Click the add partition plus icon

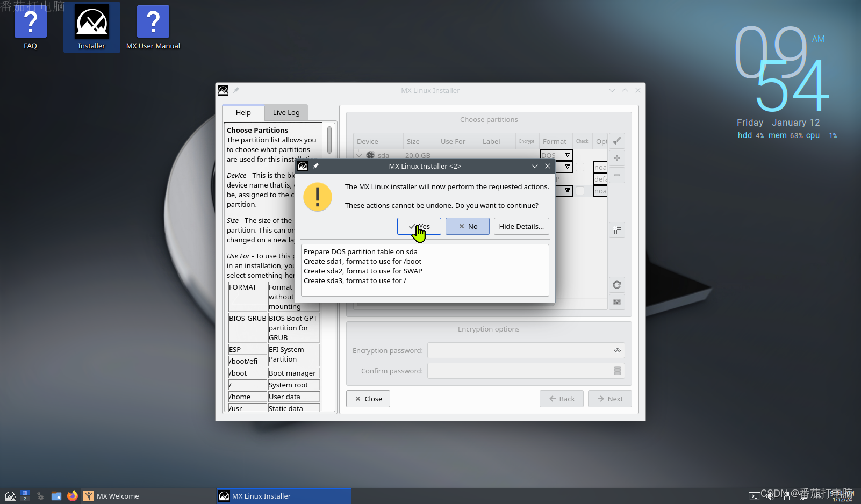tap(617, 158)
